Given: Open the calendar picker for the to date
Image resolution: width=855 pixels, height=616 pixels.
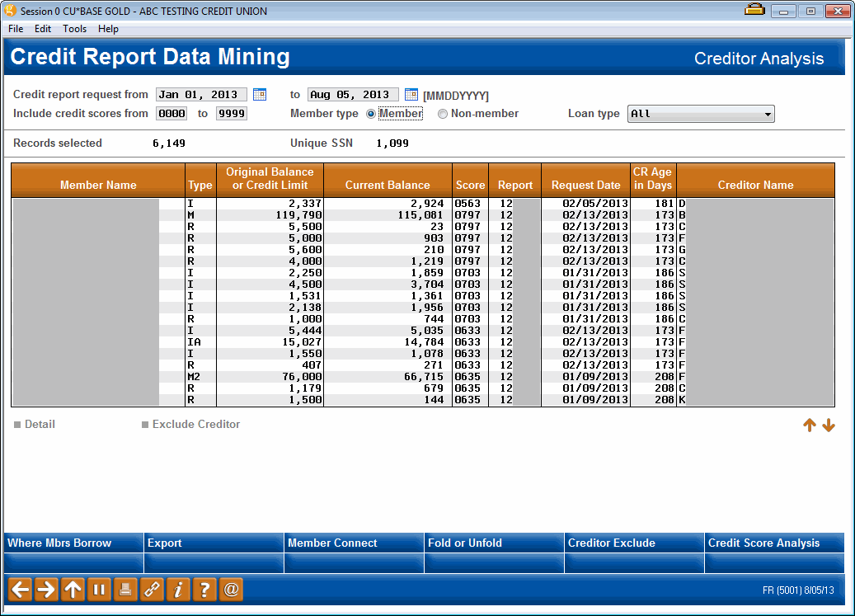Looking at the screenshot, I should (411, 94).
